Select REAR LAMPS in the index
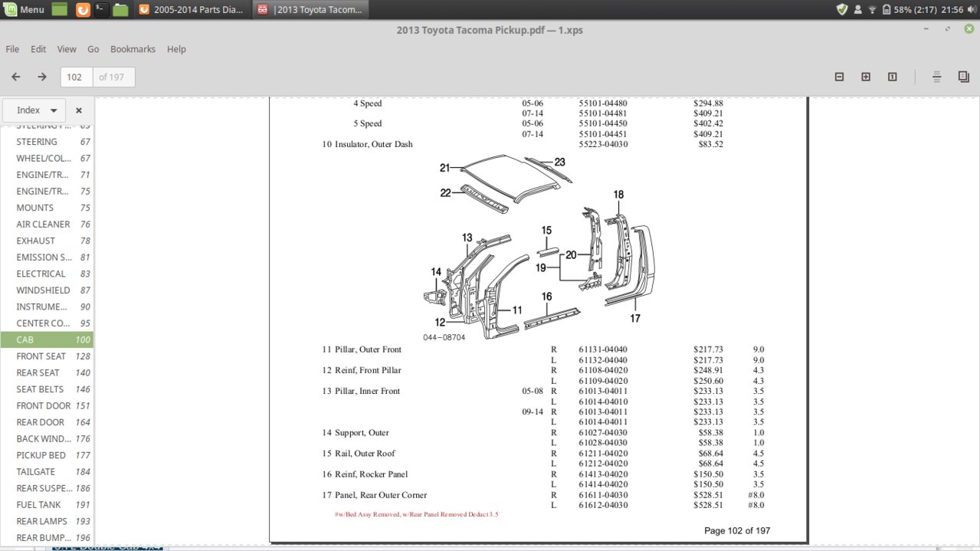 (47, 521)
